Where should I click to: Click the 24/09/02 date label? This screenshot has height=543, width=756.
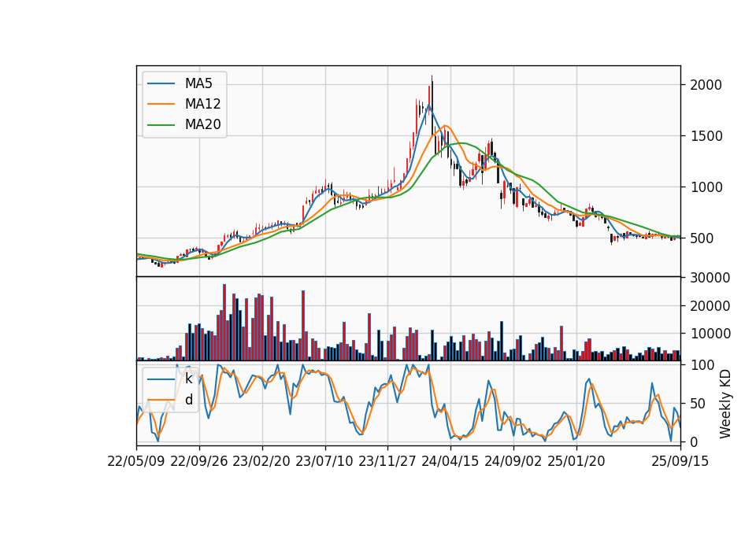513,461
